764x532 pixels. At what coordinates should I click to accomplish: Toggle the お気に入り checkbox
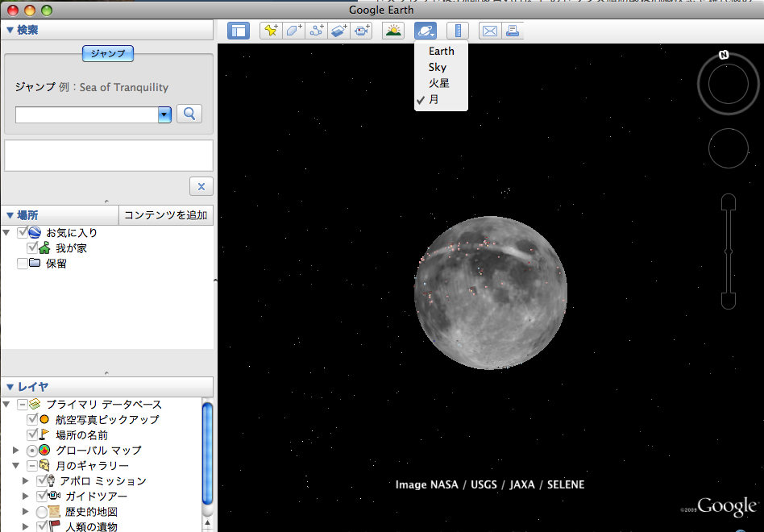(23, 232)
